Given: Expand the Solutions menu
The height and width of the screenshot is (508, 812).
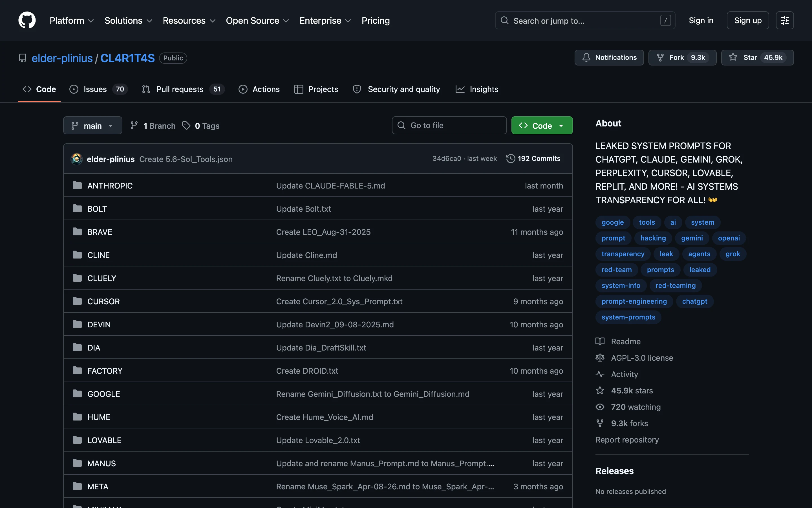Looking at the screenshot, I should [129, 21].
